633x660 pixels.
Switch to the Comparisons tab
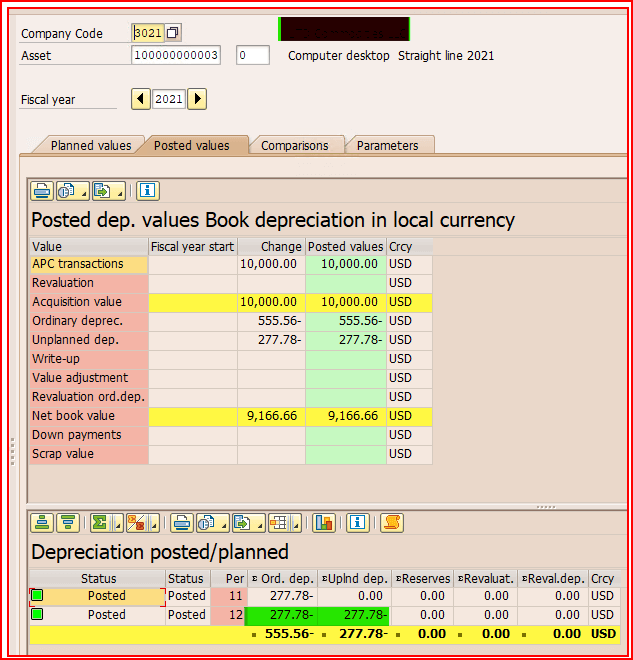[295, 146]
